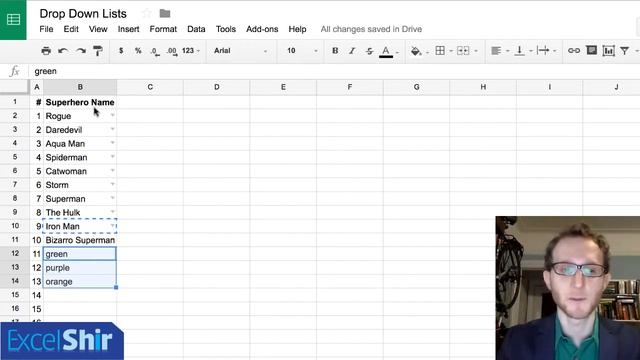Select the Bizarro Superman cell
The width and height of the screenshot is (640, 360).
point(80,240)
